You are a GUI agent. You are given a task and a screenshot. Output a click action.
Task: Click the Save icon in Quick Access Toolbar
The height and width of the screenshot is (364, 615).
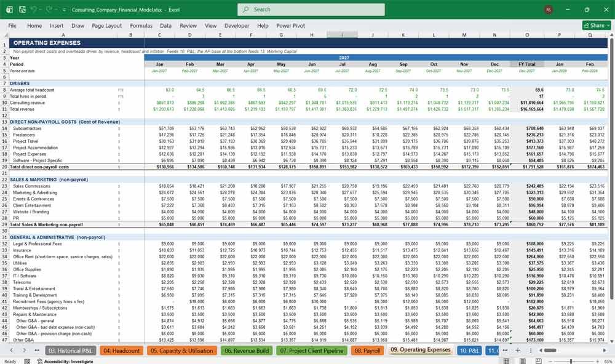22,9
